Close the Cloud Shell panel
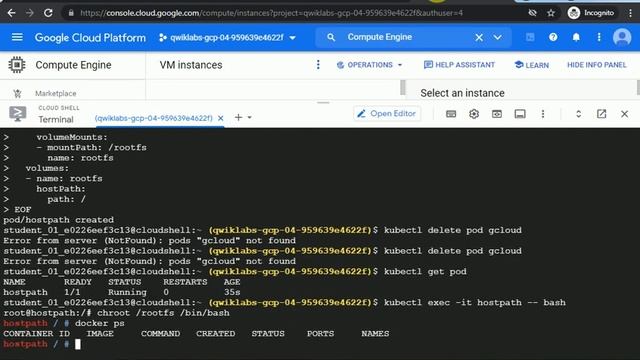 coord(624,114)
